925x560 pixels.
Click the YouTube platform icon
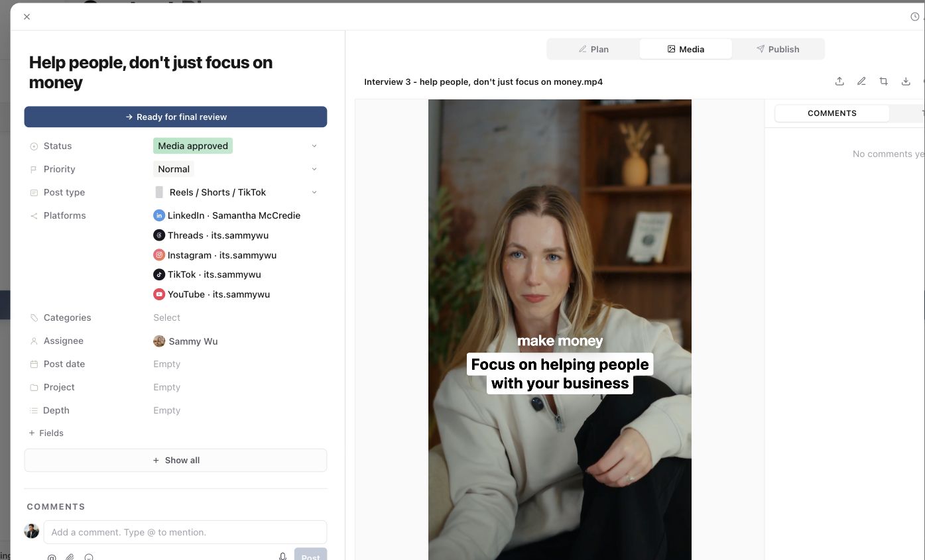point(159,294)
